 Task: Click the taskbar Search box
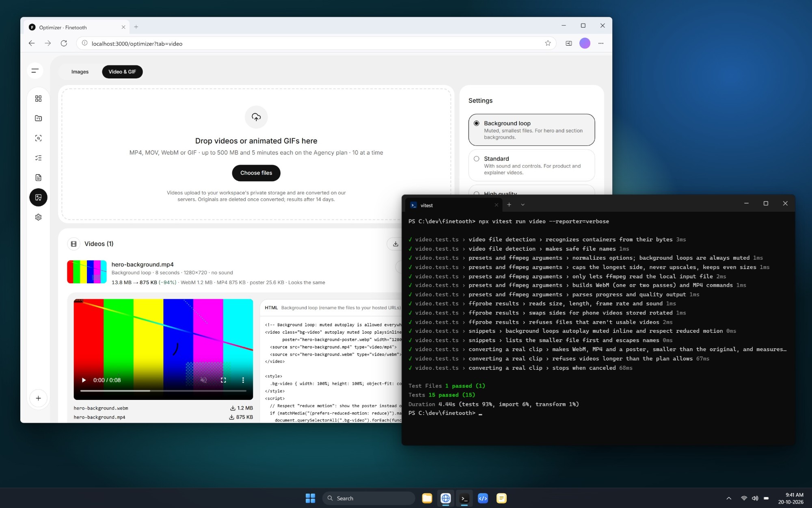369,498
